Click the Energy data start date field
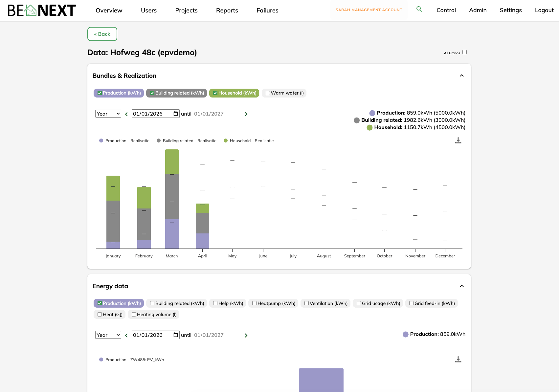Viewport: 559px width, 392px height. (152, 335)
